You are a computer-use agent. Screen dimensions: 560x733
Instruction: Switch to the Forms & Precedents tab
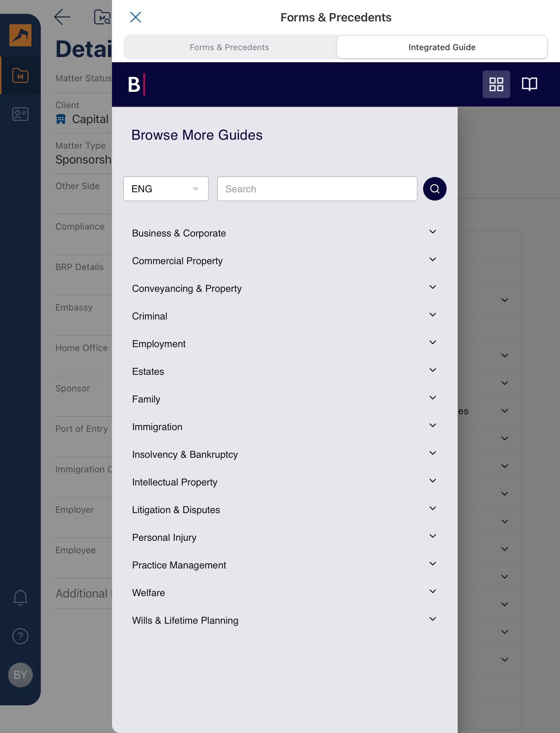229,47
